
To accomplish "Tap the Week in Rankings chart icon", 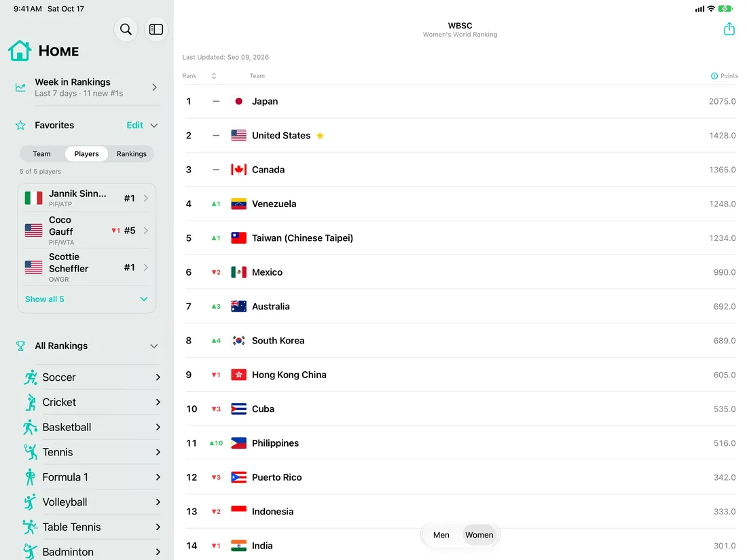I will [x=20, y=88].
